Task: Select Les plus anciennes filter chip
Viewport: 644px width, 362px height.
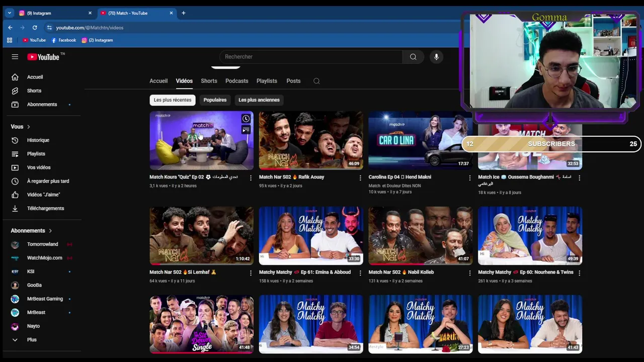Action: (x=259, y=100)
